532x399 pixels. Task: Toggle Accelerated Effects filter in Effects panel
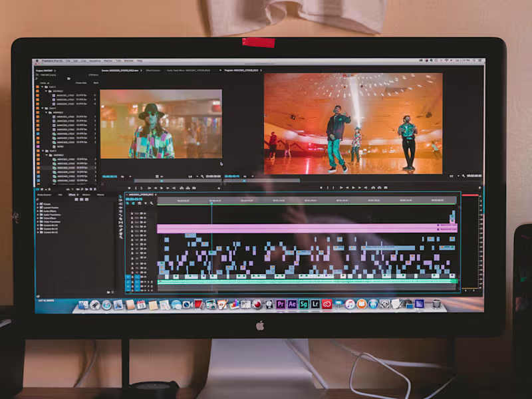coord(76,199)
